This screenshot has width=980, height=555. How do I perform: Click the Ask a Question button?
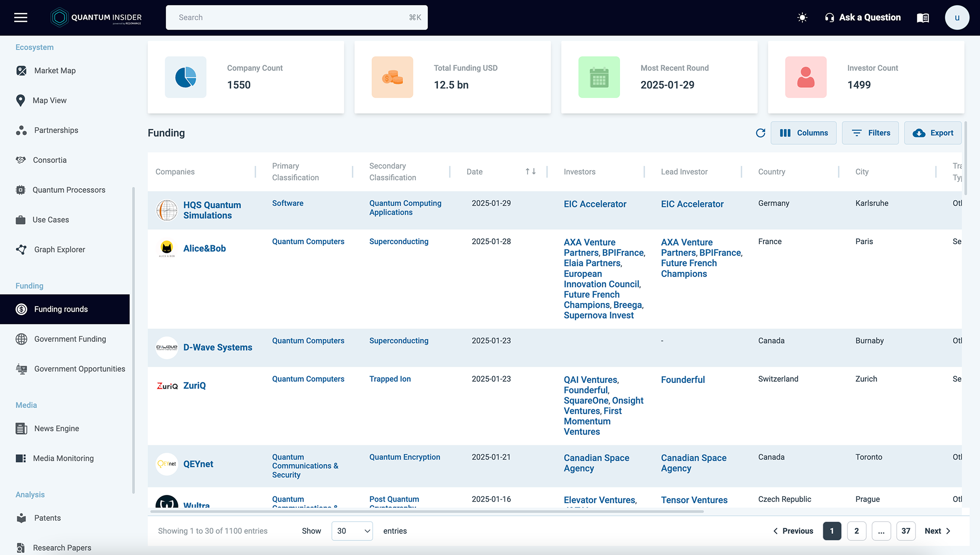[862, 17]
